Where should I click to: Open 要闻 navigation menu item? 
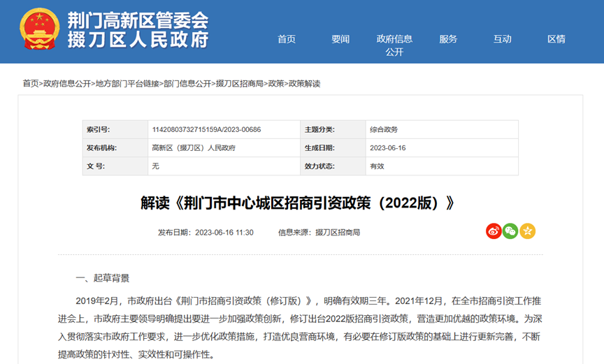coord(340,39)
